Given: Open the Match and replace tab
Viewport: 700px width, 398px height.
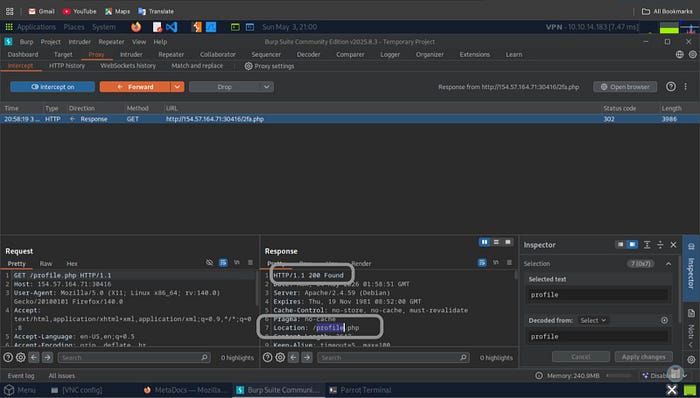Looking at the screenshot, I should pos(197,66).
